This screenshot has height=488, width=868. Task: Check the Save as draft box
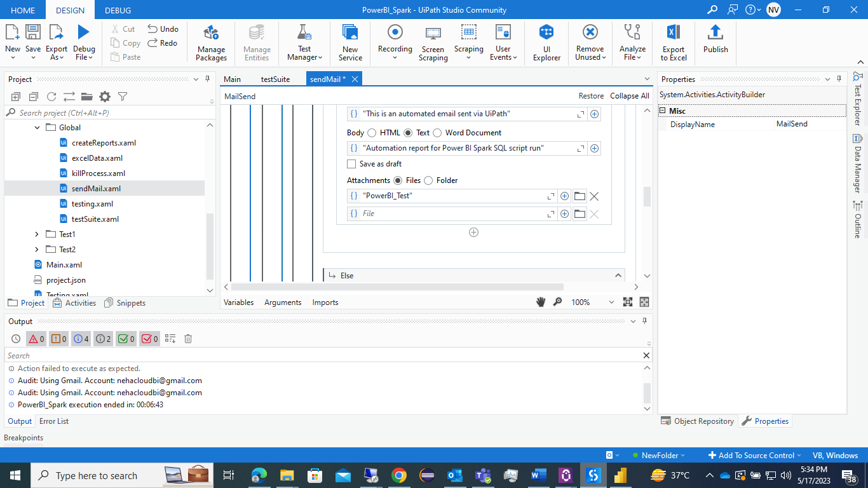coord(351,164)
